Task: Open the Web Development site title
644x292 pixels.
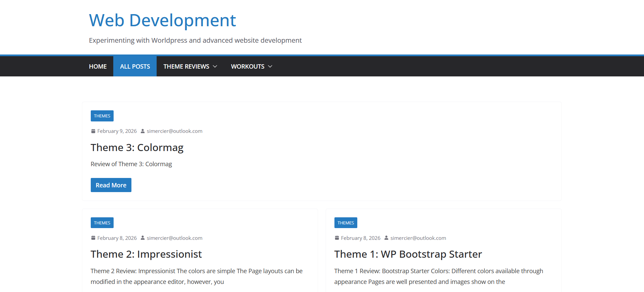Action: pos(162,20)
